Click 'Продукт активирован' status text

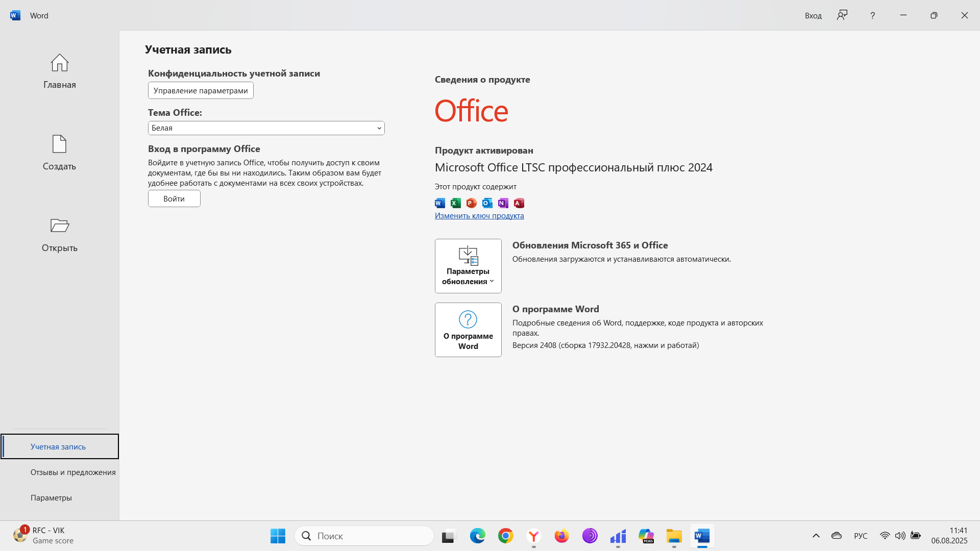tap(484, 151)
